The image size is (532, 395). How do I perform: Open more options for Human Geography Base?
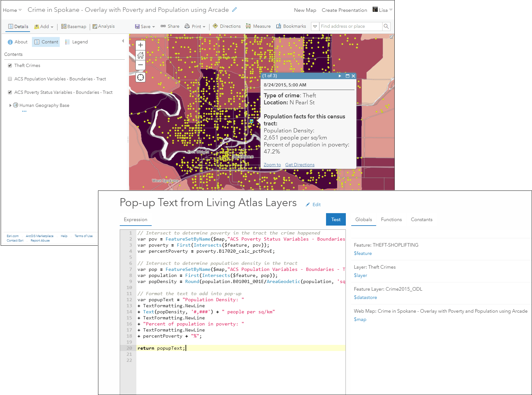pyautogui.click(x=24, y=111)
